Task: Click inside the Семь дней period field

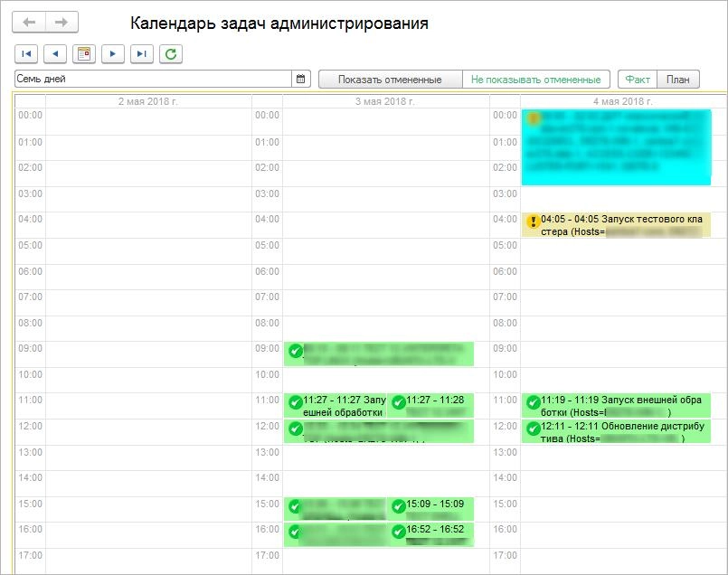Action: [136, 80]
